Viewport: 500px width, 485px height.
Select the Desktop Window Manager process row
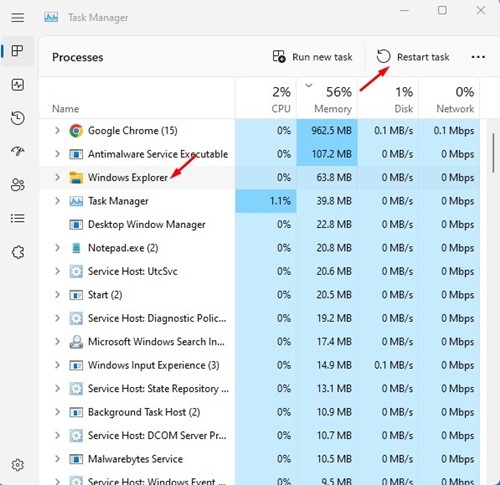(260, 224)
